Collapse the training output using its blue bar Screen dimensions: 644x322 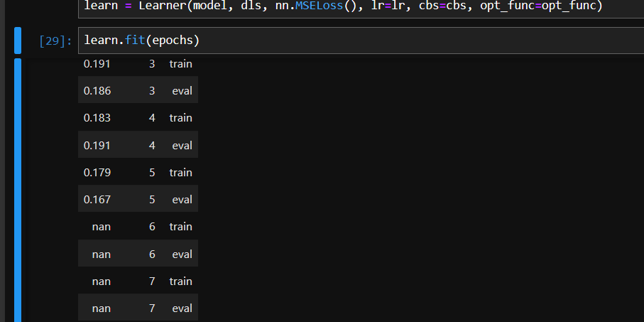coord(18,190)
